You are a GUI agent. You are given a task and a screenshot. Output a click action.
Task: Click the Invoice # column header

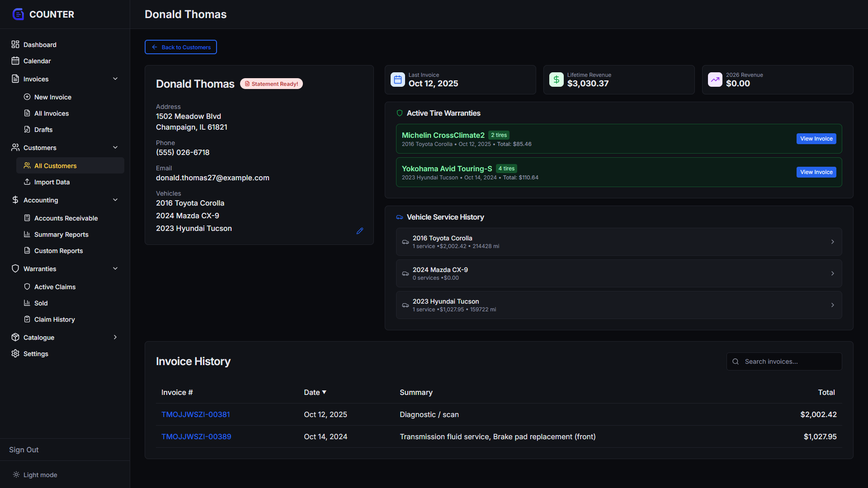[177, 392]
